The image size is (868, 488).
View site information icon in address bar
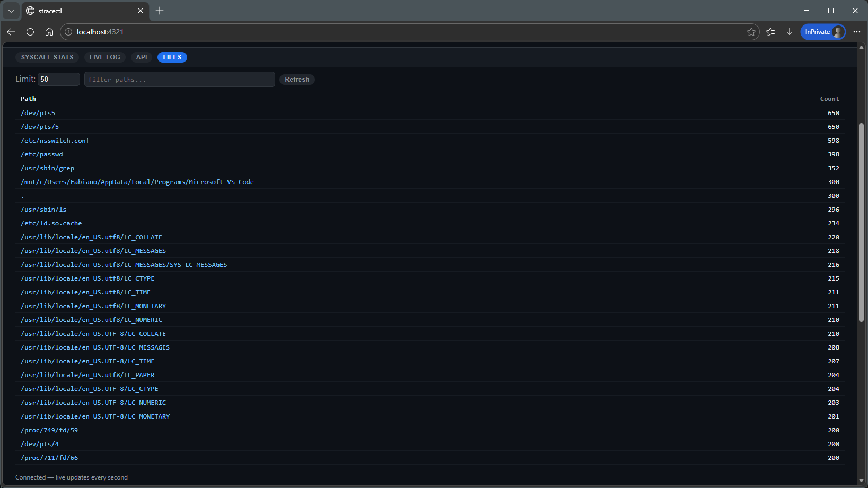68,32
